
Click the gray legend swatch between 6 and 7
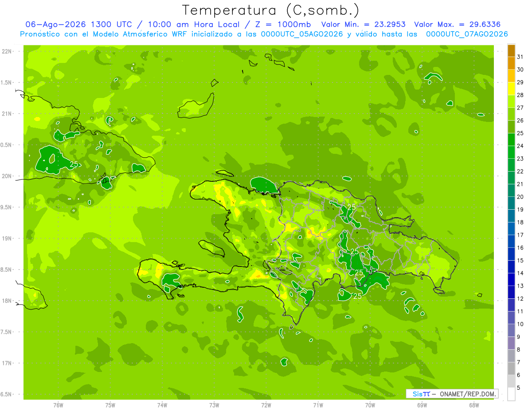(511, 369)
